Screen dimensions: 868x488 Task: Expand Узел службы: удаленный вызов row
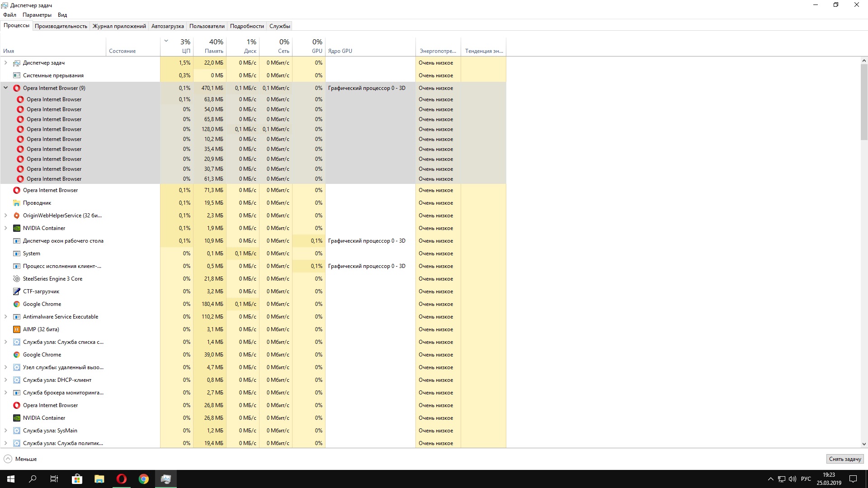6,367
